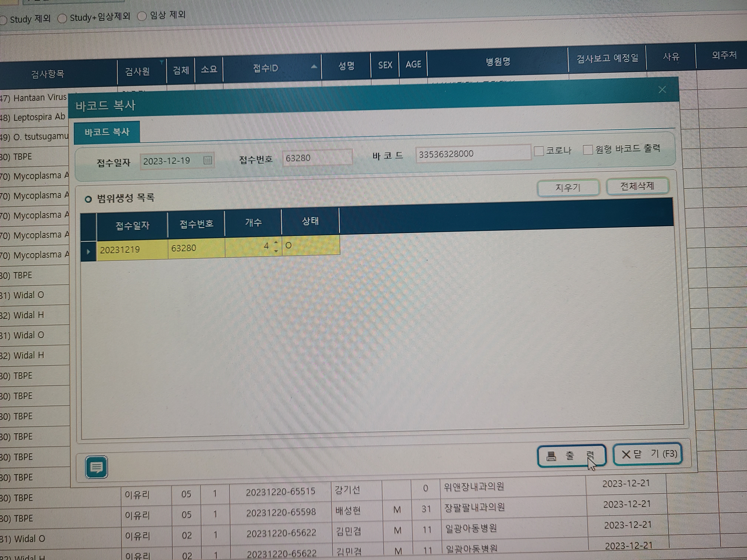Viewport: 747px width, 560px height.
Task: Select the Study 제외 radio button
Action: point(3,20)
